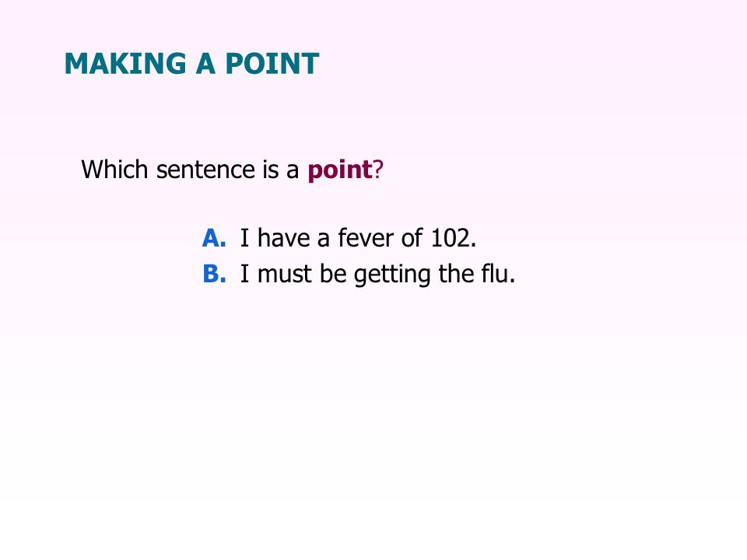Click the word "MAKING" in the title
Viewport: 747px width, 560px height.
click(x=125, y=64)
